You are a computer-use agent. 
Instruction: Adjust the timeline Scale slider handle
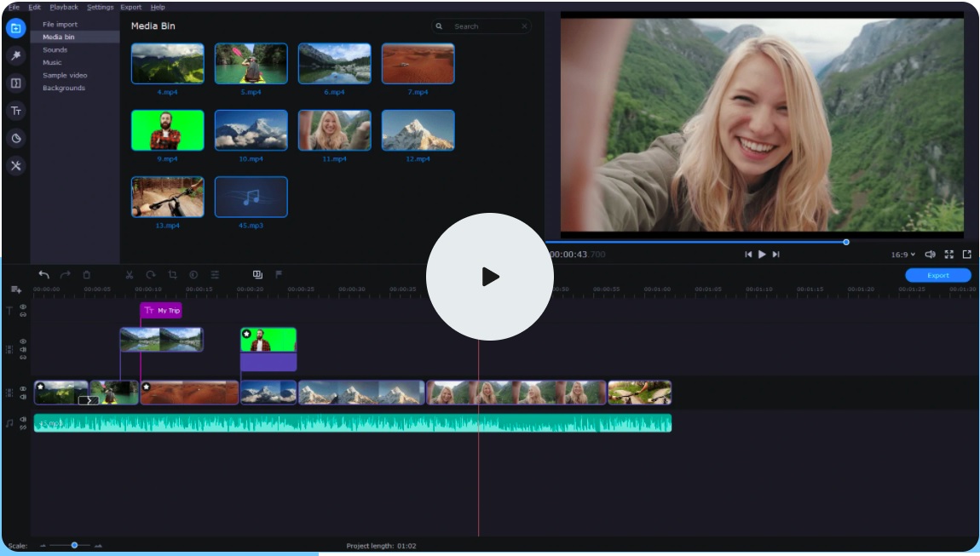coord(74,546)
